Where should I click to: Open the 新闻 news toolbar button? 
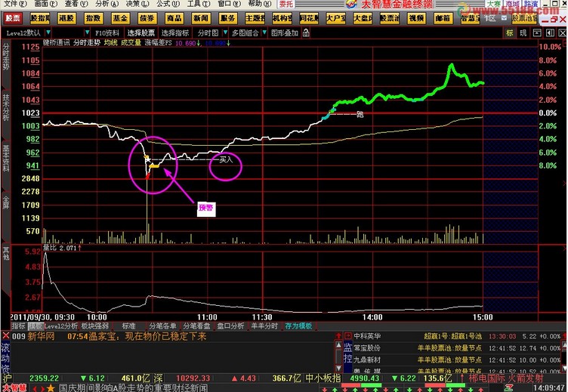click(x=201, y=17)
